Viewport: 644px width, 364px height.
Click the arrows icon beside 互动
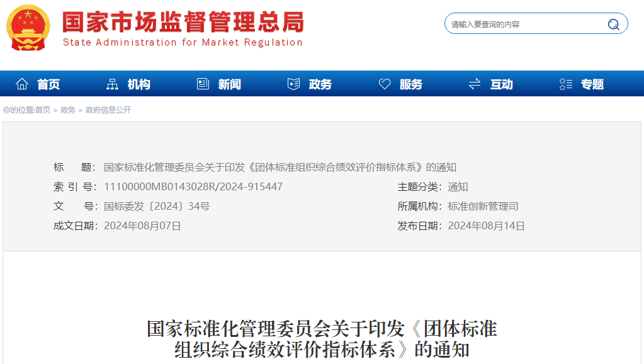[x=475, y=84]
